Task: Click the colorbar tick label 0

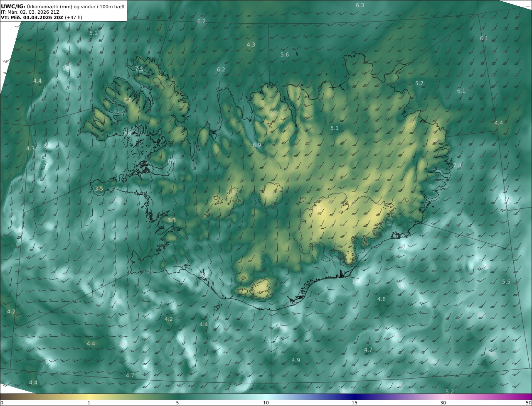Action: [x=2, y=403]
